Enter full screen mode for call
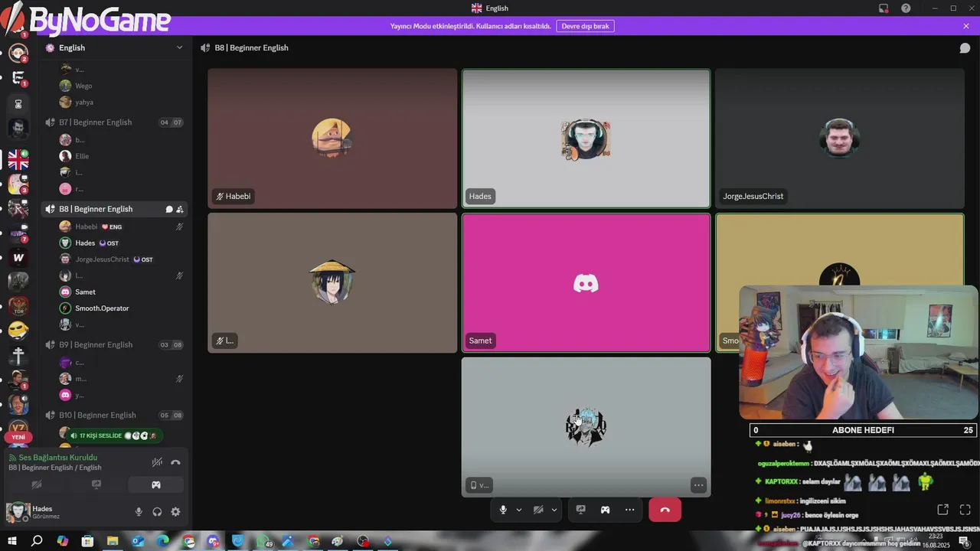This screenshot has height=551, width=980. tap(965, 510)
